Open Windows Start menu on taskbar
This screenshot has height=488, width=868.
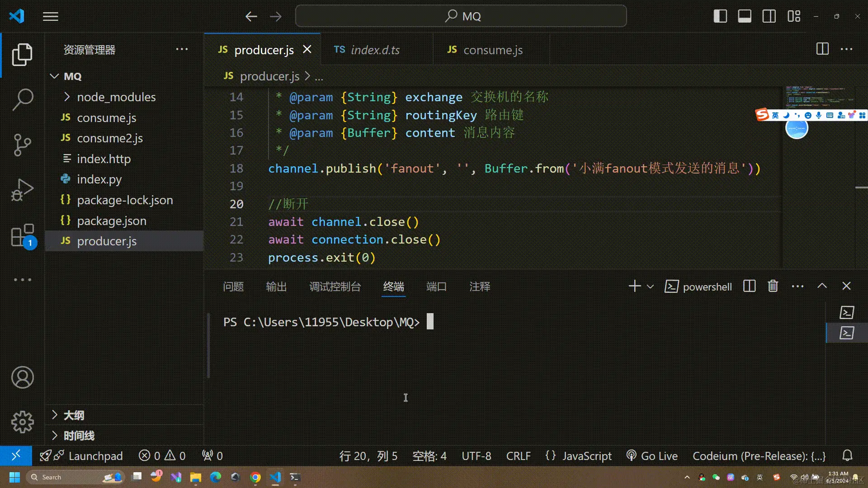(x=14, y=477)
